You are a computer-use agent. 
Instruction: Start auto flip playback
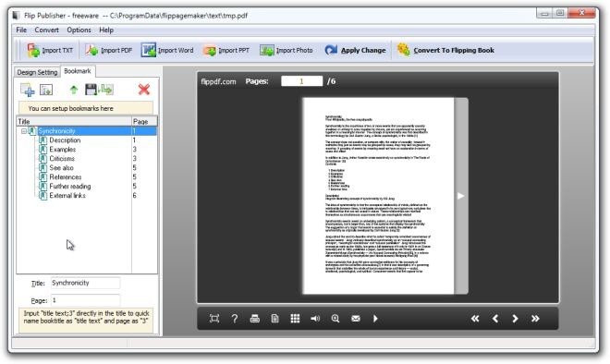[x=375, y=319]
